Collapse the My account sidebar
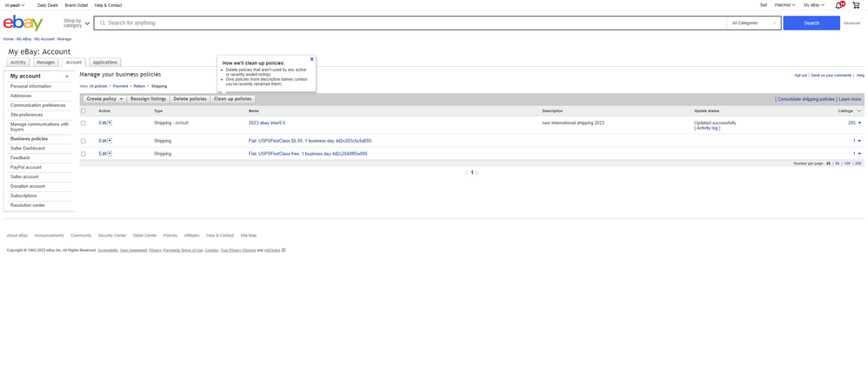The height and width of the screenshot is (366, 868). tap(67, 76)
